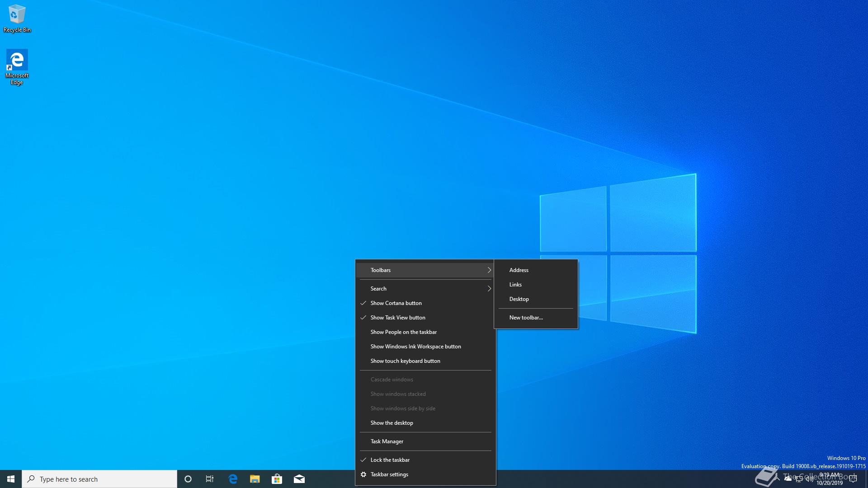Toggle the Desktop toolbar
868x488 pixels.
[x=536, y=299]
